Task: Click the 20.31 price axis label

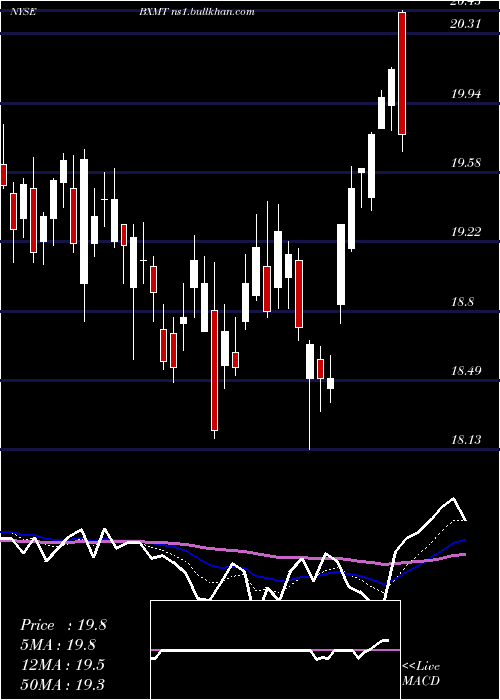Action: [x=466, y=24]
